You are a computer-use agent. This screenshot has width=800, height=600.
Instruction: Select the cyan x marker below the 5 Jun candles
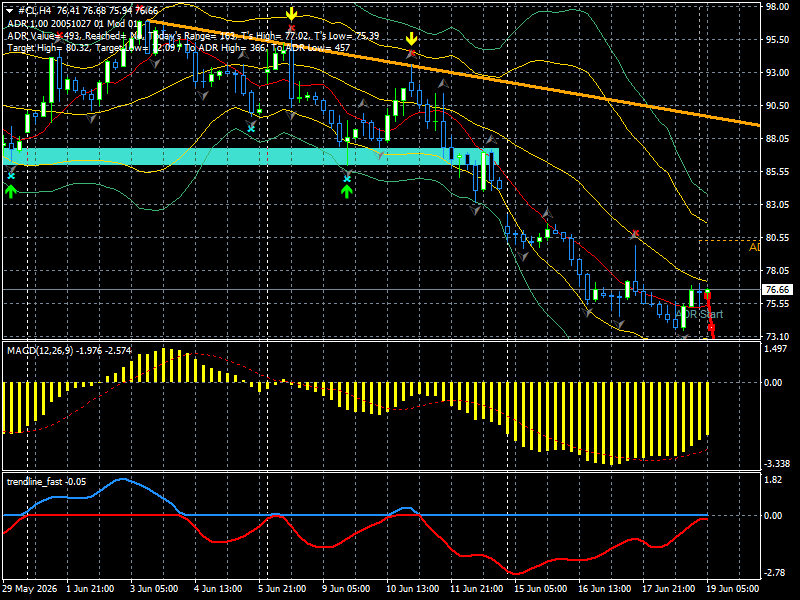[251, 129]
